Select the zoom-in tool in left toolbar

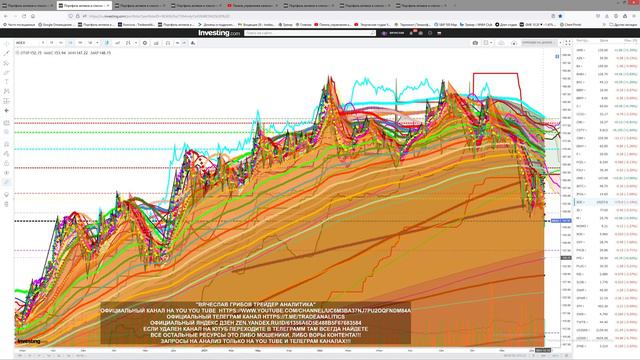(7, 132)
